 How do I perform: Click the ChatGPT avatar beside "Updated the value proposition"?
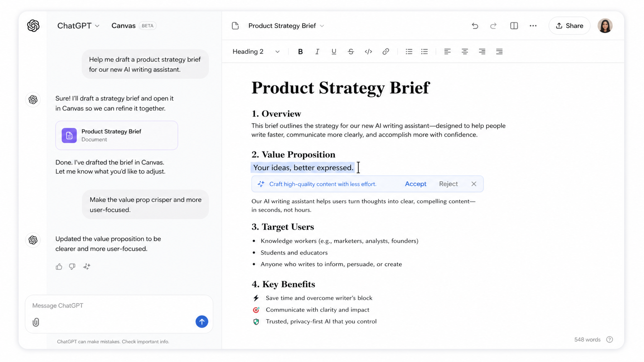[33, 240]
